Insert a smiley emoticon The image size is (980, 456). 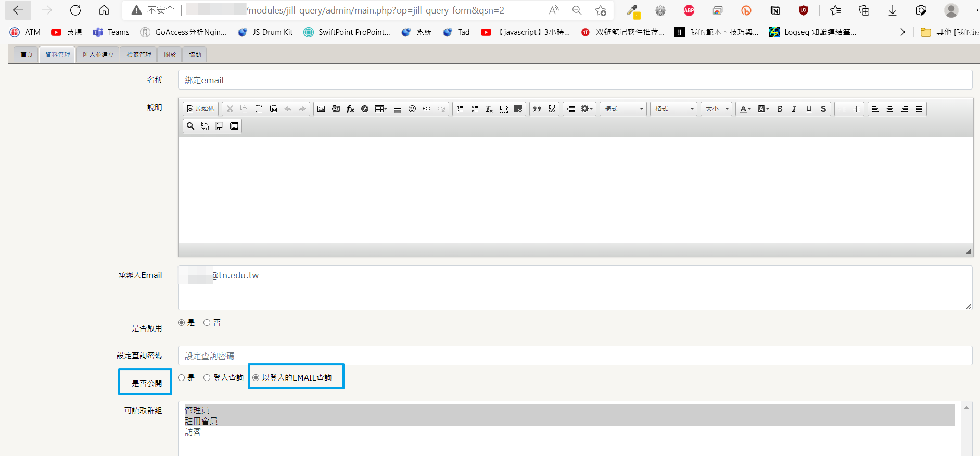pyautogui.click(x=412, y=109)
